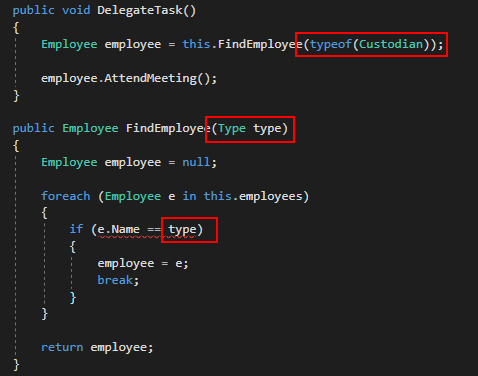Viewport: 478px width, 376px height.
Task: Click e.Name with red squiggly underline
Action: [x=118, y=230]
